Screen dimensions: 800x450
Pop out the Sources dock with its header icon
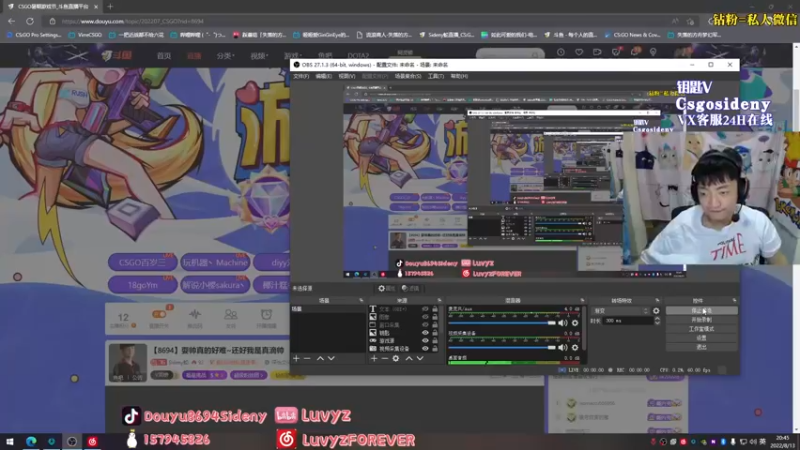tap(439, 301)
